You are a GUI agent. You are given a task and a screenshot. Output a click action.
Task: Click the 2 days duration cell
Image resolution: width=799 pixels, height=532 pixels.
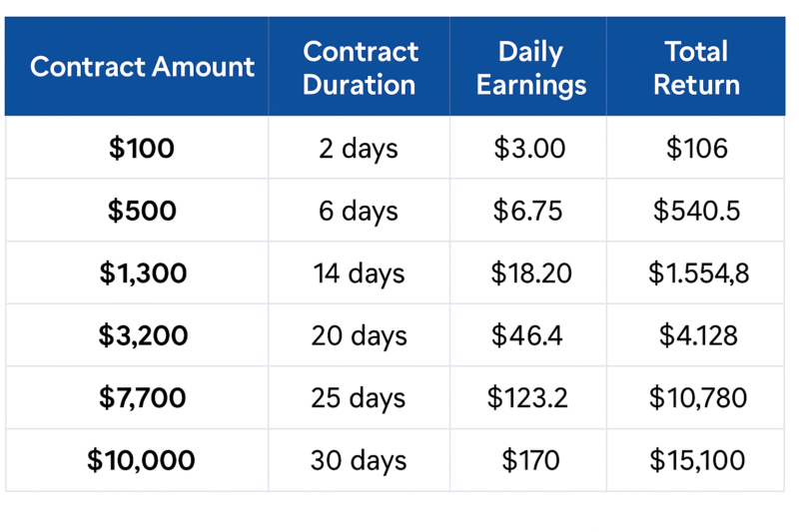(x=359, y=149)
